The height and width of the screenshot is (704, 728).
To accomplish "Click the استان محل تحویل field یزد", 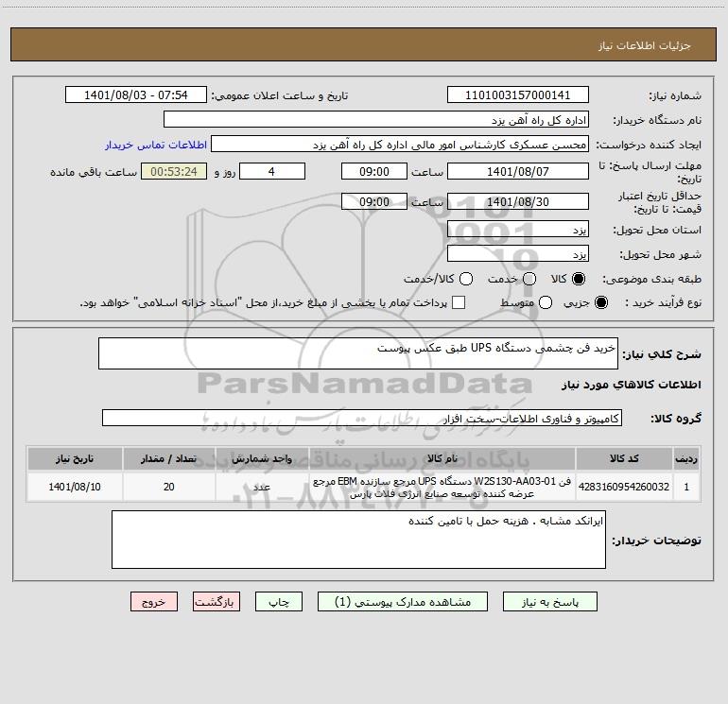I will coord(518,229).
